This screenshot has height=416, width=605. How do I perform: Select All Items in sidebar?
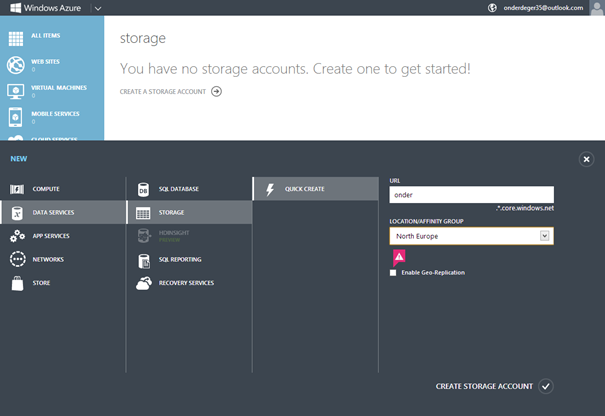[x=46, y=36]
